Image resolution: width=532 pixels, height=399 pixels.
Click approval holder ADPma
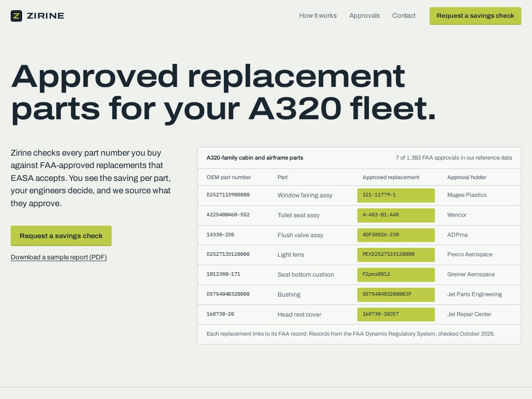[x=458, y=235]
